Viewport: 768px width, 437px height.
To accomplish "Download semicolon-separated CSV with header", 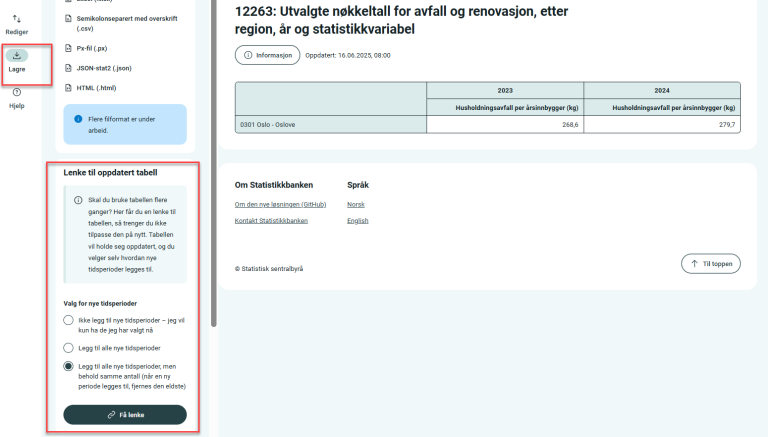I will point(121,24).
